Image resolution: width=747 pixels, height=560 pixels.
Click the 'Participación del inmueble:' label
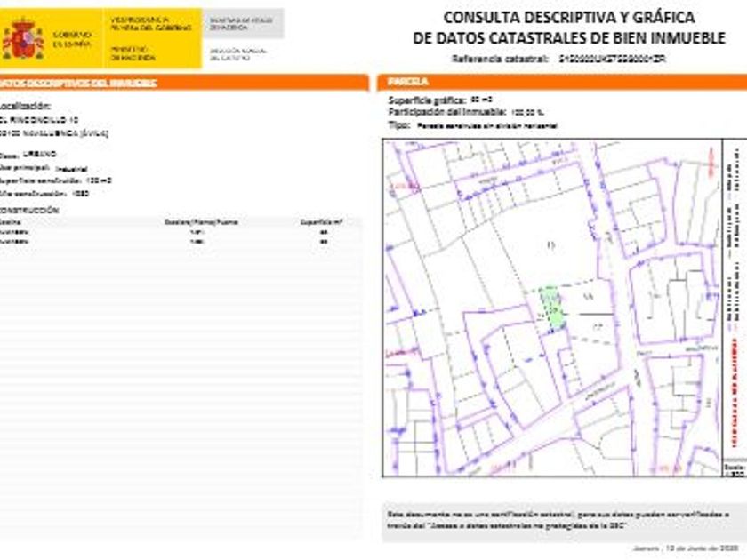446,112
